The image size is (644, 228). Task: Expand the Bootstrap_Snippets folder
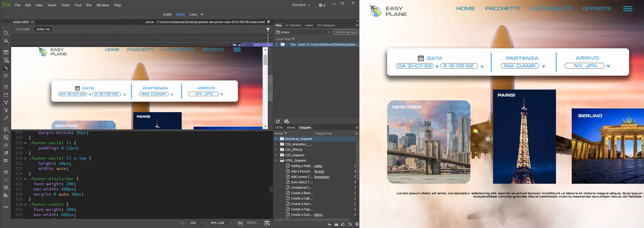[x=276, y=139]
